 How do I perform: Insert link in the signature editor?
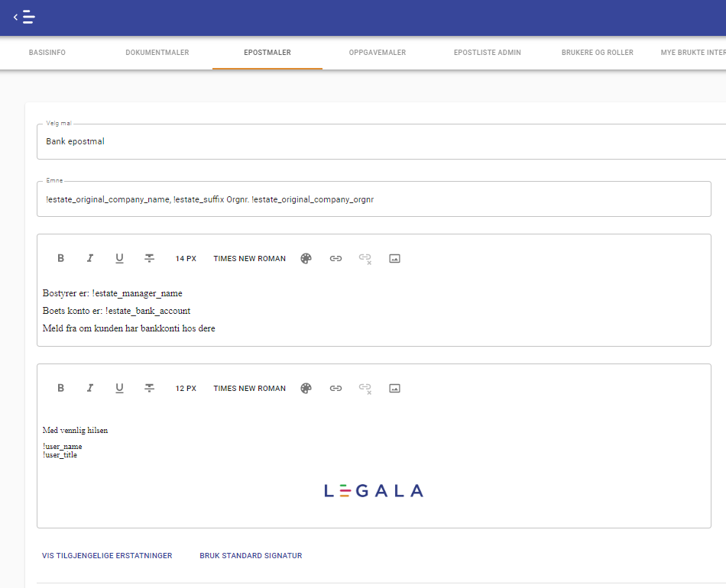click(335, 388)
